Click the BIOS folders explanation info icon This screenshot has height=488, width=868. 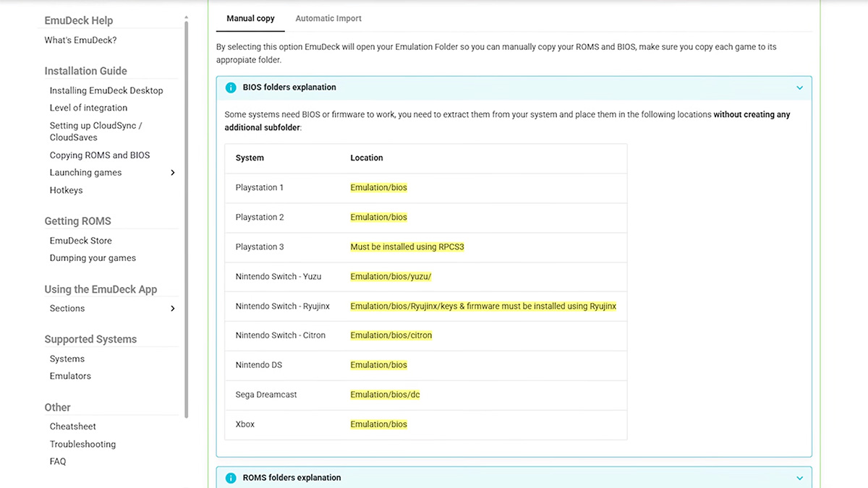[231, 87]
